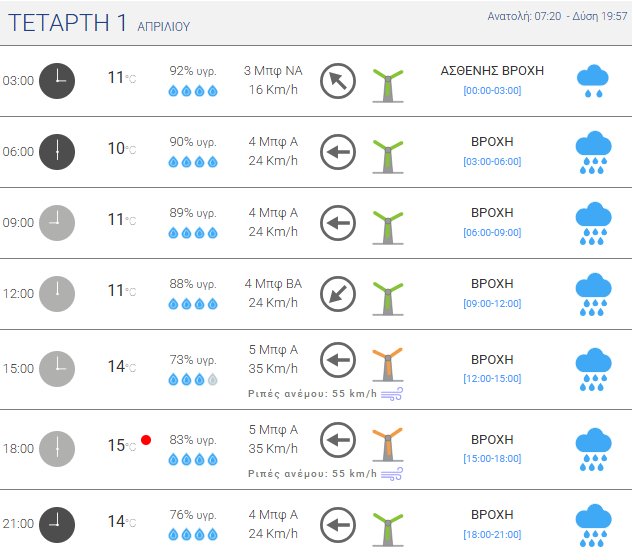Click the red dot beside 15°C
Image resolution: width=633 pixels, height=560 pixels.
click(146, 440)
